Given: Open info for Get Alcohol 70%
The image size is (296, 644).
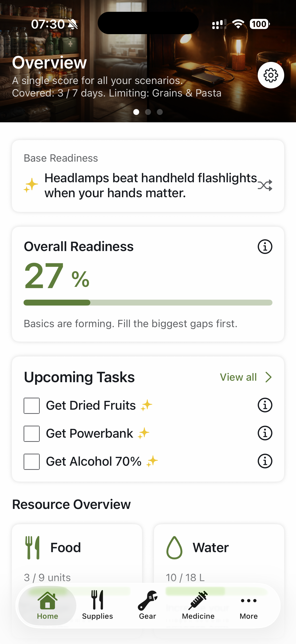Looking at the screenshot, I should (265, 461).
